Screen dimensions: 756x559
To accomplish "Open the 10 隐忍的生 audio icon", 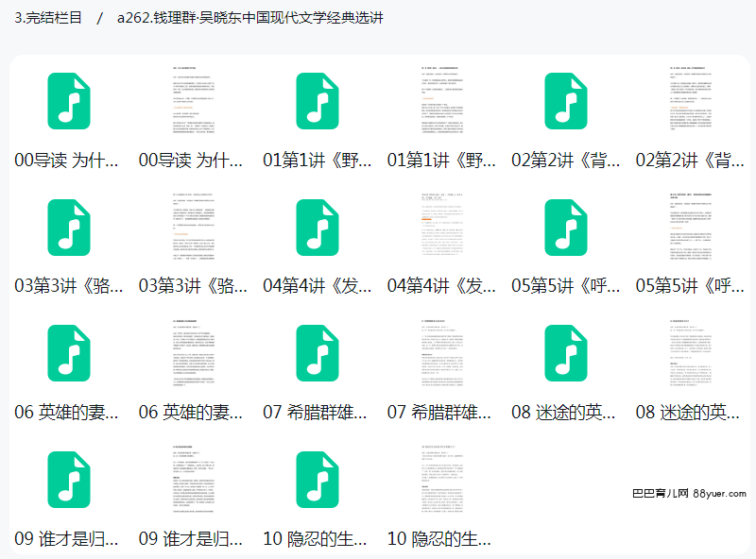I will [317, 480].
